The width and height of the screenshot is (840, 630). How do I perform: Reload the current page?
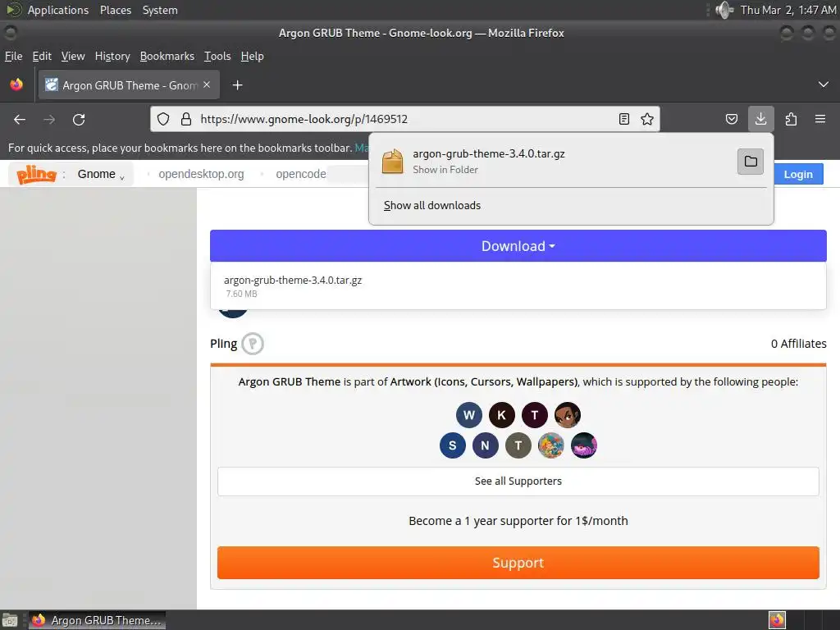click(x=79, y=120)
